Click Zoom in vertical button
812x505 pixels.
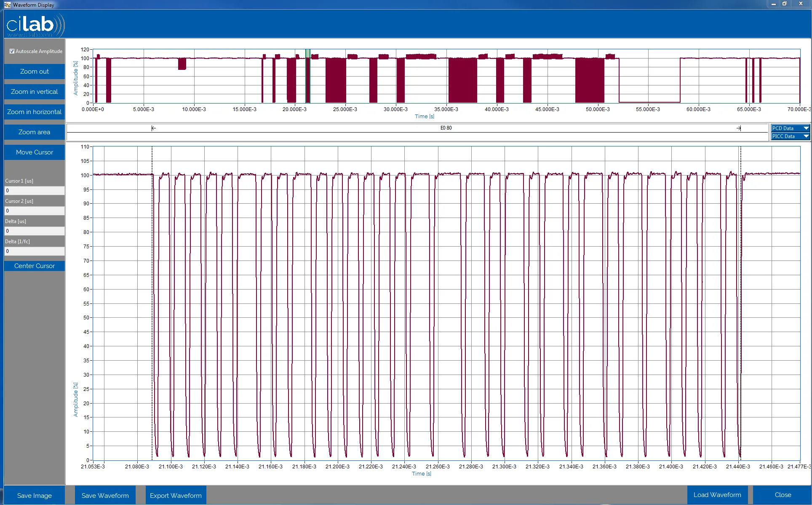35,92
